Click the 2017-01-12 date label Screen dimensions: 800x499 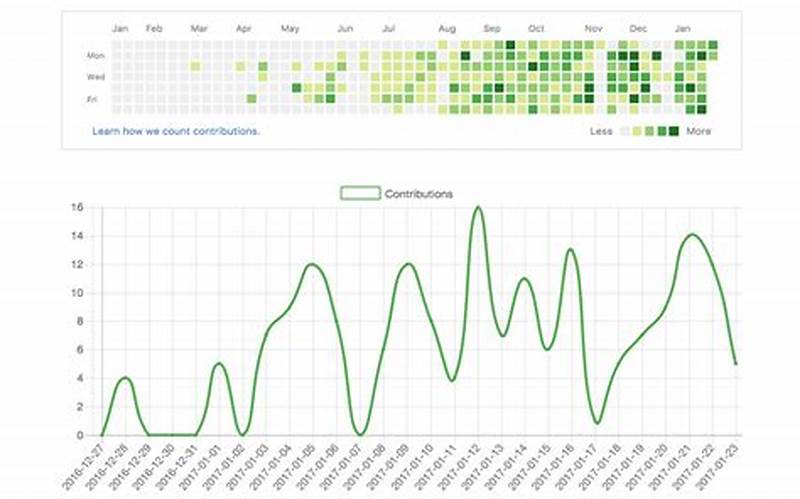(458, 466)
